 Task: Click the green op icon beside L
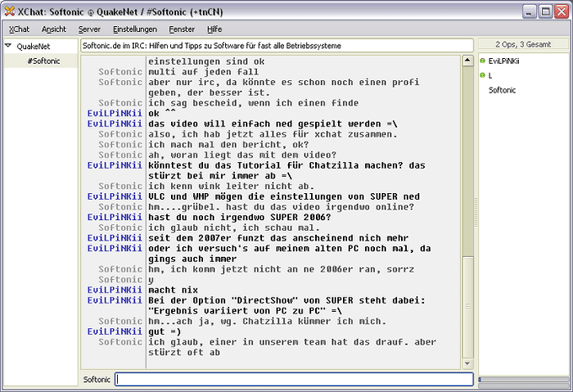[482, 75]
